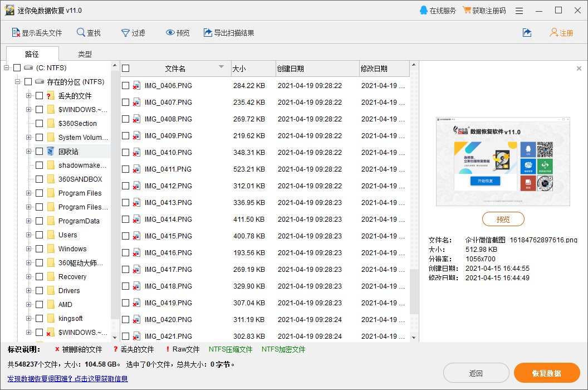The image size is (588, 390).
Task: Check the select-all checkbox in file list header
Action: tap(125, 68)
